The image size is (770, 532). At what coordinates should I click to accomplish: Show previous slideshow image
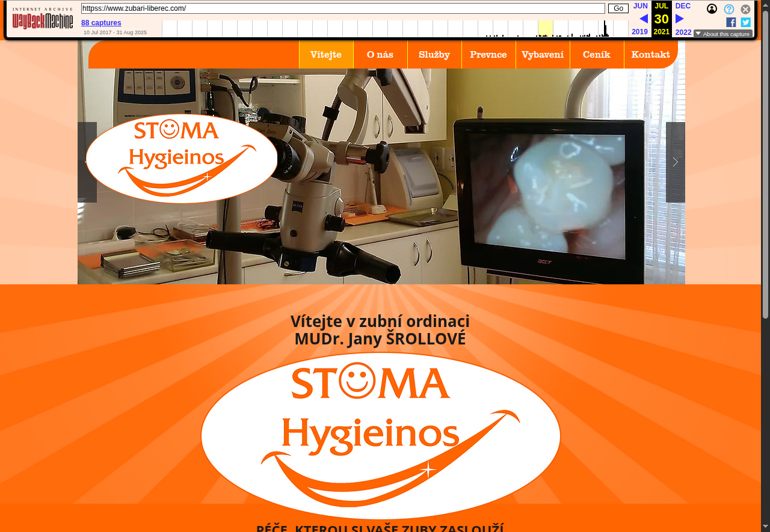[x=87, y=162]
